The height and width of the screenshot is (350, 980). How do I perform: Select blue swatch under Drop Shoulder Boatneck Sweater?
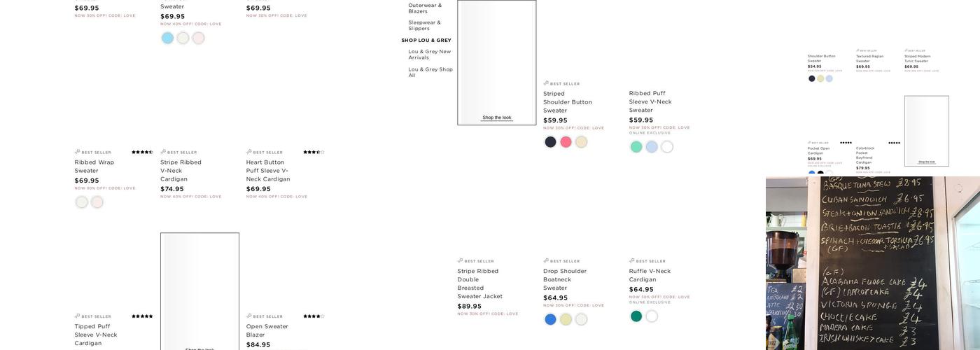550,320
